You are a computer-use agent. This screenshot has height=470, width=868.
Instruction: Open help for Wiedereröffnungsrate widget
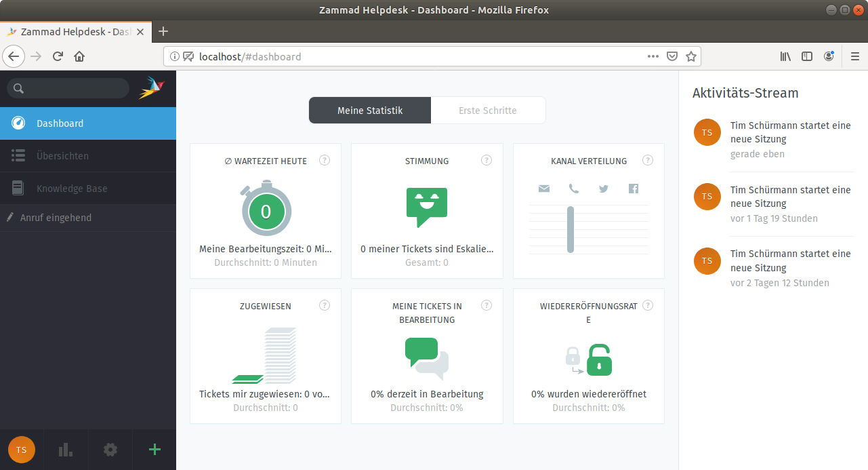pyautogui.click(x=648, y=306)
